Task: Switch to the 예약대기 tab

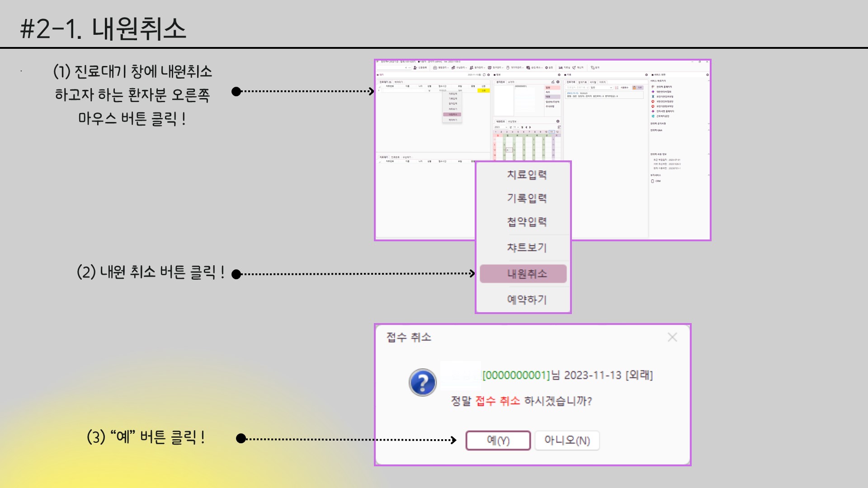Action: 399,82
